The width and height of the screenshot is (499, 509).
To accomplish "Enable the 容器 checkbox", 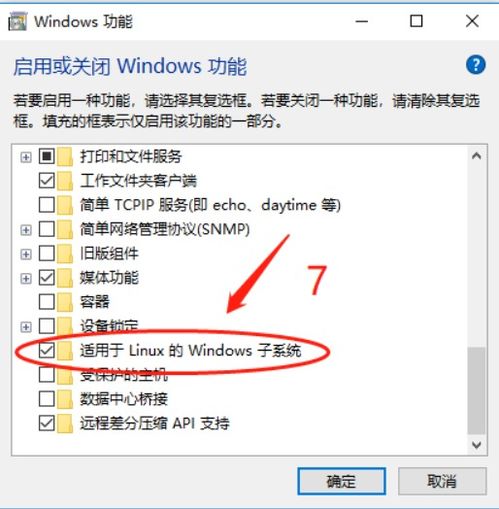I will pyautogui.click(x=47, y=302).
